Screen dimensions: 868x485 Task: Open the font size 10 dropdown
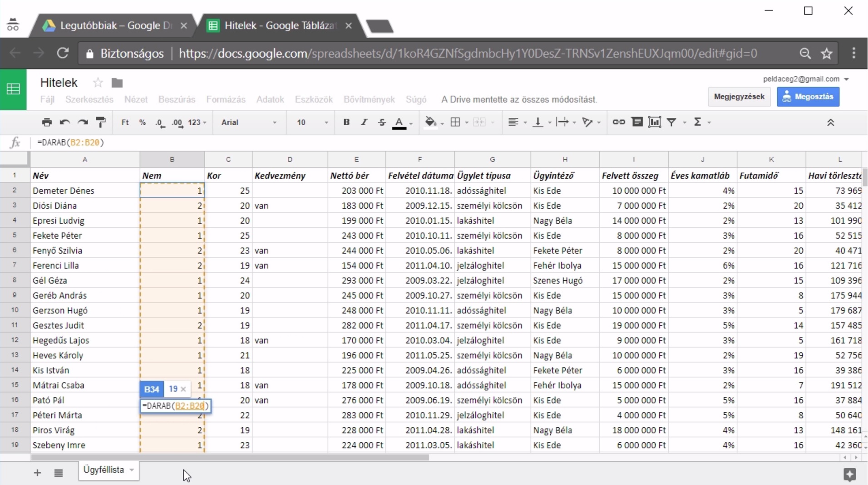click(x=312, y=122)
